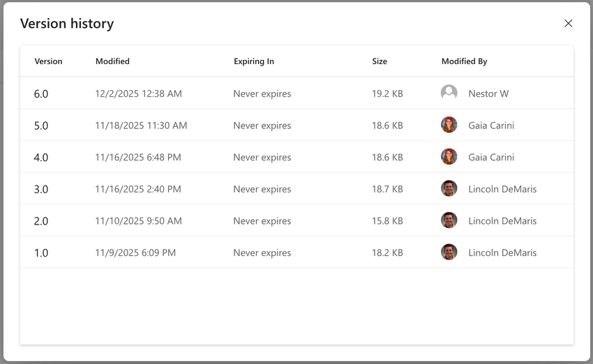Click the Nestor W name
Image resolution: width=593 pixels, height=364 pixels.
(488, 94)
